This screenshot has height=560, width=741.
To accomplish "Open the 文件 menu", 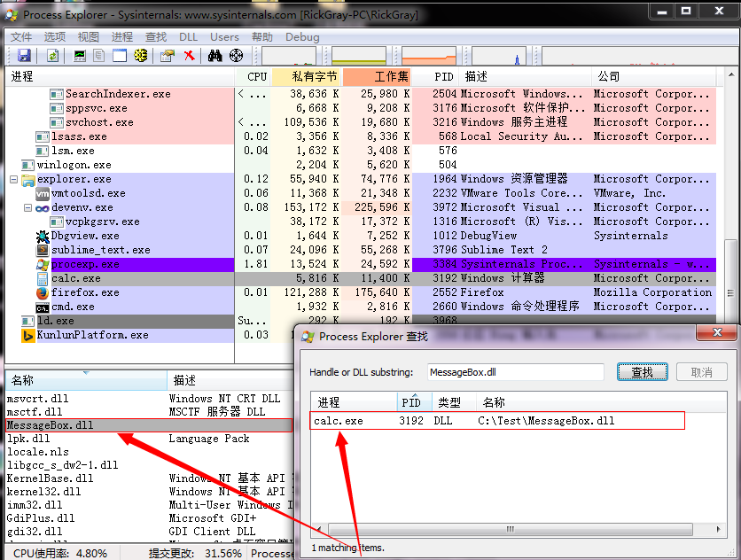I will [x=21, y=37].
